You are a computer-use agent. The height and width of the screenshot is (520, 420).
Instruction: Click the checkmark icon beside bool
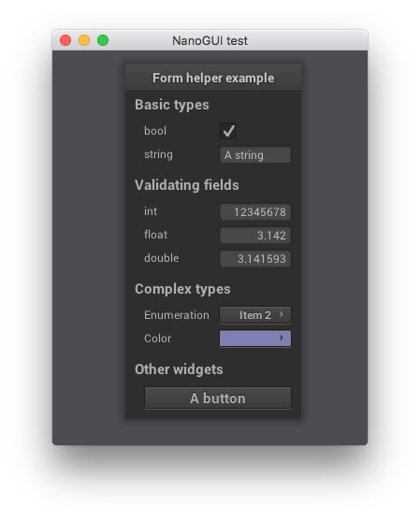tap(228, 131)
